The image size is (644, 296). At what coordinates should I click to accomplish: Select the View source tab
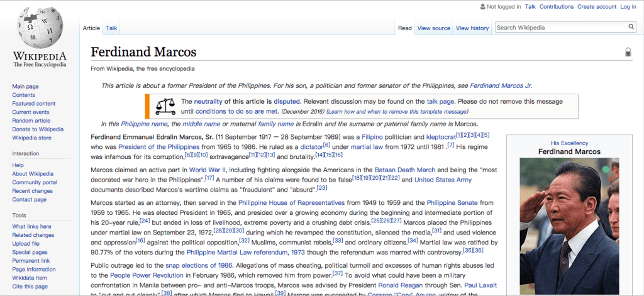click(x=433, y=28)
